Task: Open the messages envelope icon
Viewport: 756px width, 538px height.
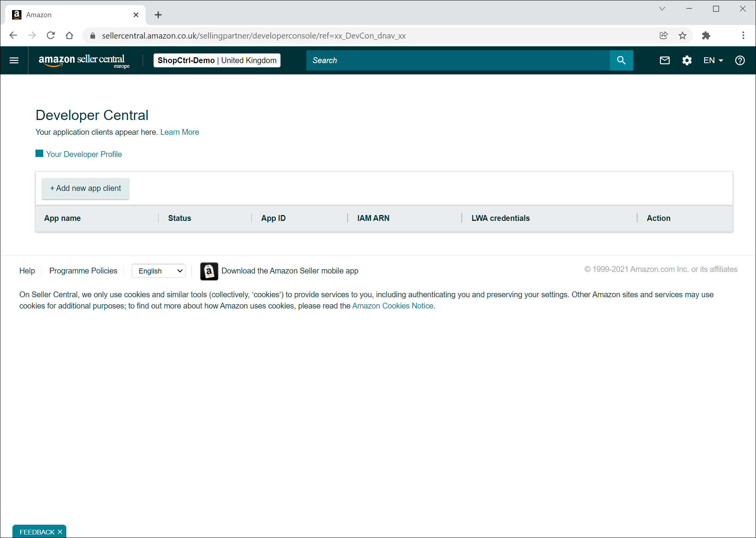Action: point(664,60)
